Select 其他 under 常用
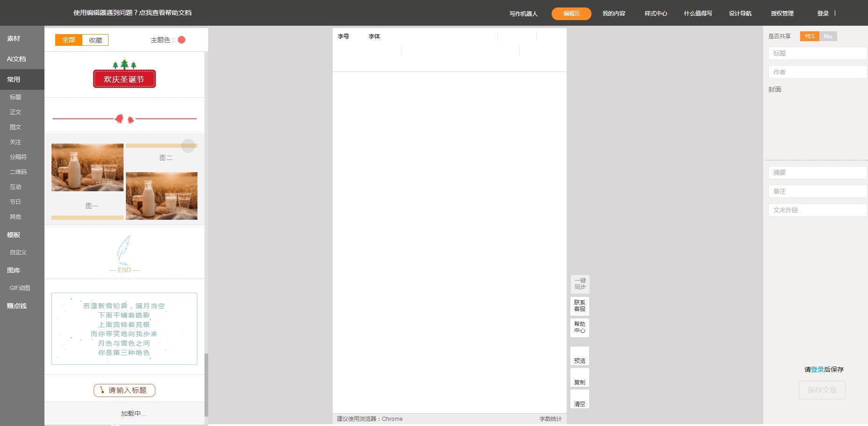The height and width of the screenshot is (426, 868). (15, 217)
